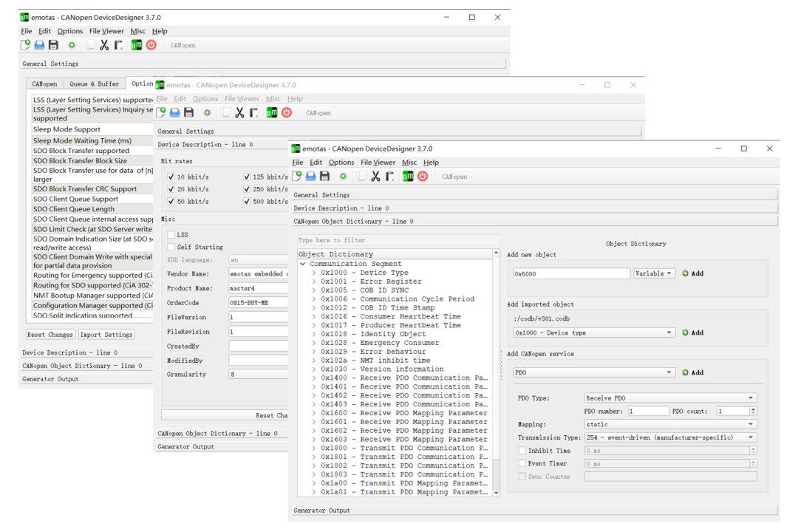
Task: Enable the Event Timer checkbox
Action: point(522,464)
